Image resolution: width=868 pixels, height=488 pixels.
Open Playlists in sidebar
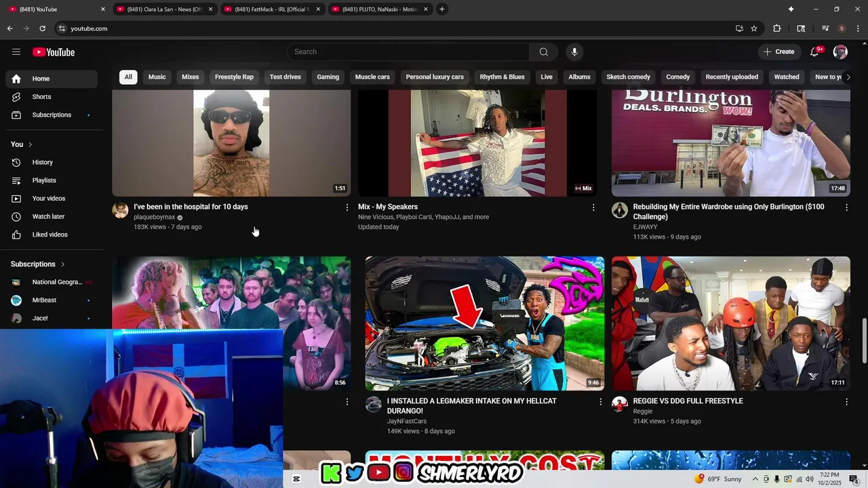(52, 180)
